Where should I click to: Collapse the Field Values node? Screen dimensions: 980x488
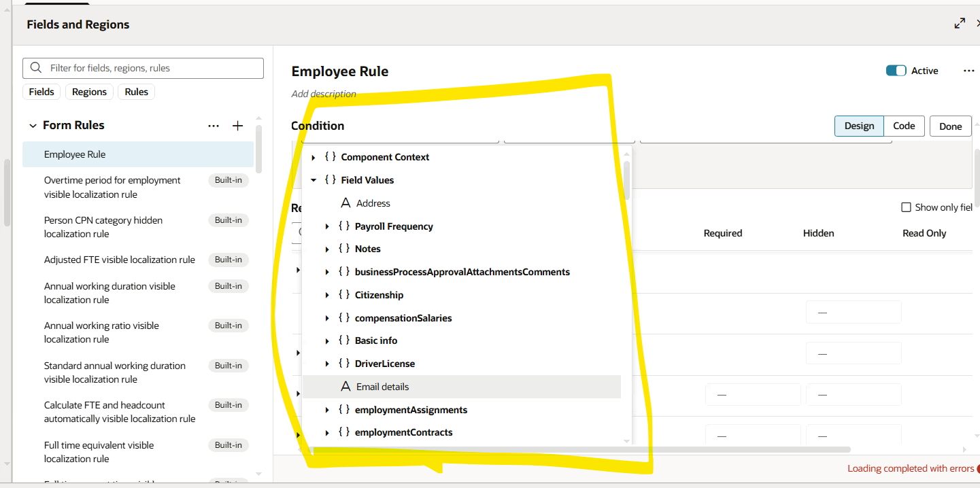tap(314, 181)
